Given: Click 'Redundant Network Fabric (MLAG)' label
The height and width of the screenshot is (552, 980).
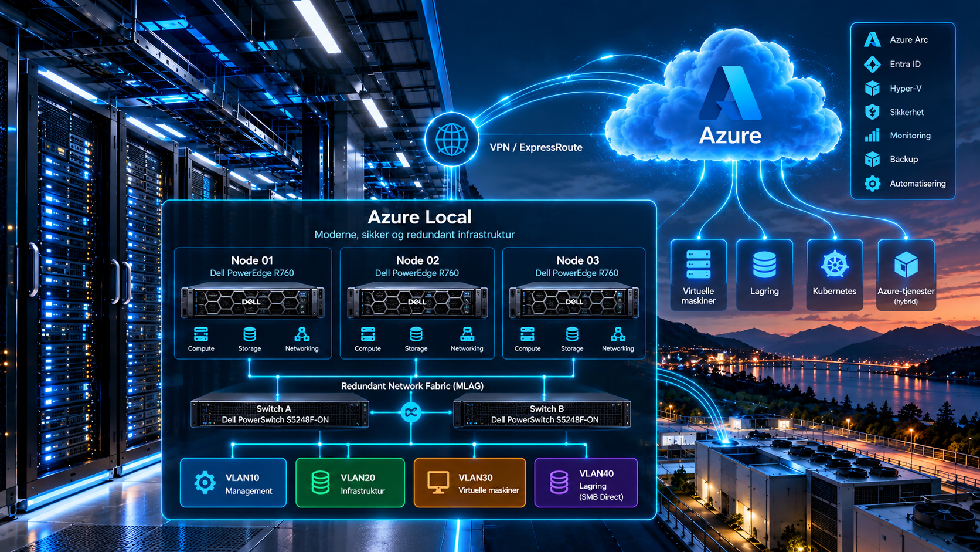Looking at the screenshot, I should pos(412,386).
